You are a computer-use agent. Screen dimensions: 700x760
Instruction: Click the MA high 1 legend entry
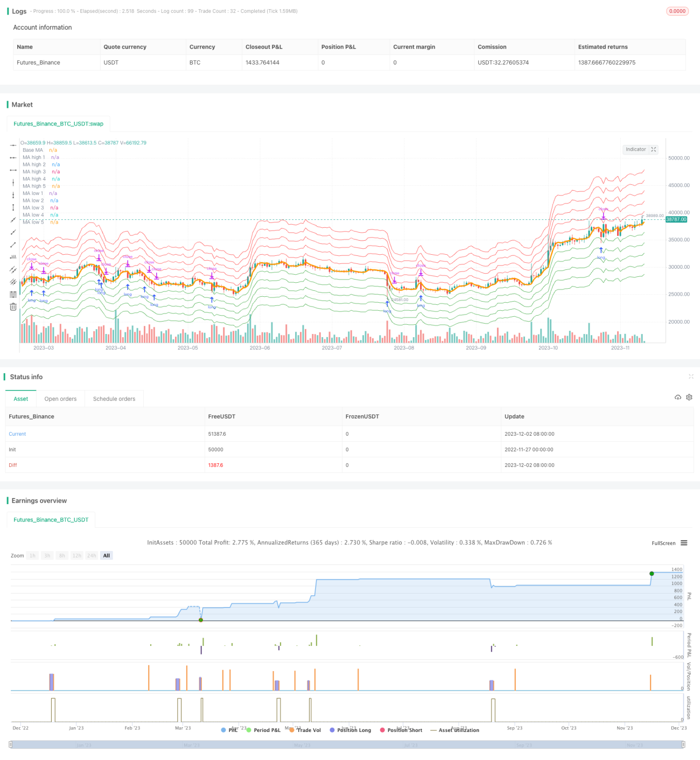pos(40,157)
